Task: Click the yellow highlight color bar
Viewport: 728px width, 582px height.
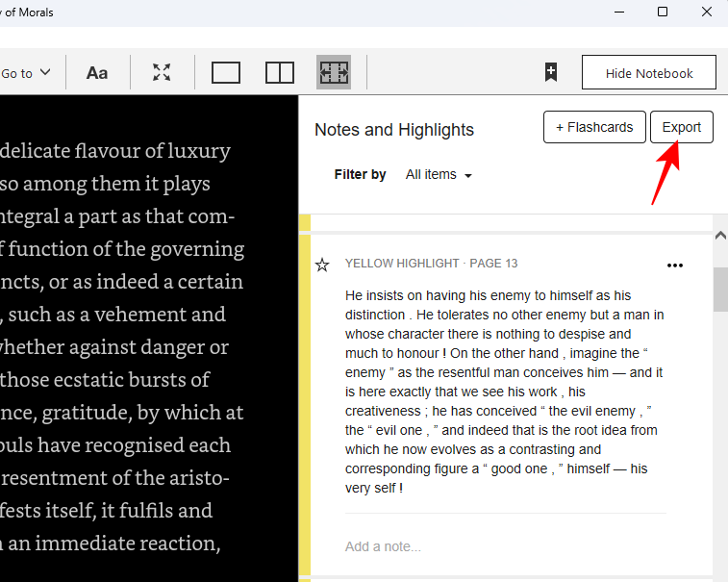Action: 305,404
